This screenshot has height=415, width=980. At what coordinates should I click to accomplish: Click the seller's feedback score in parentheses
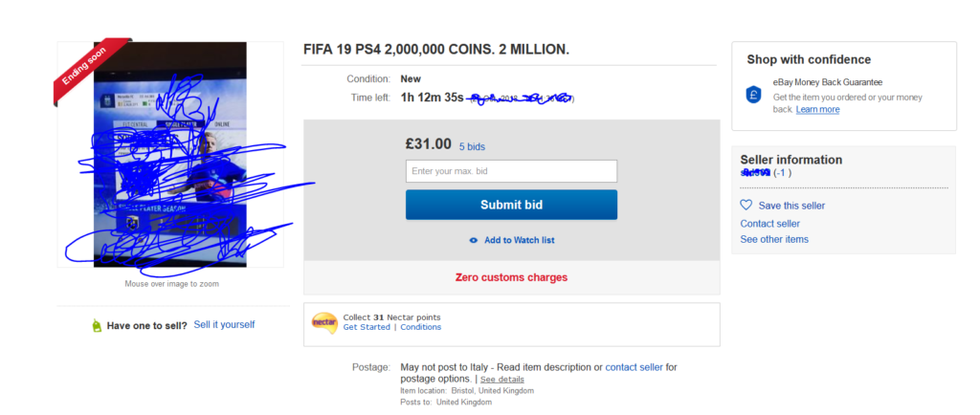(x=782, y=173)
